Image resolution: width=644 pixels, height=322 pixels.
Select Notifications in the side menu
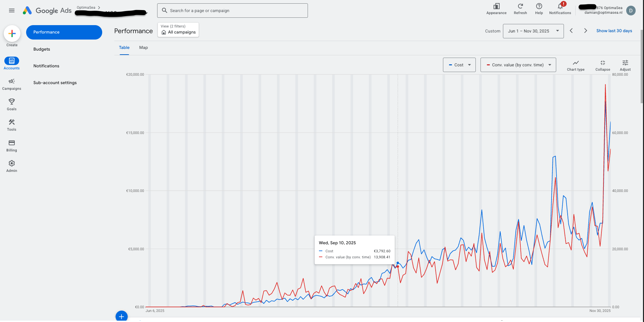click(x=46, y=66)
